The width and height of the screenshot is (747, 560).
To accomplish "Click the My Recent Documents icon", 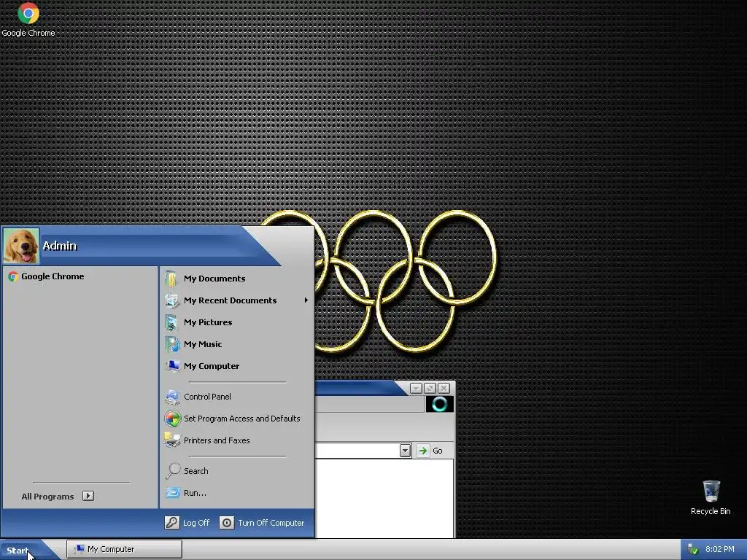I will pyautogui.click(x=172, y=300).
